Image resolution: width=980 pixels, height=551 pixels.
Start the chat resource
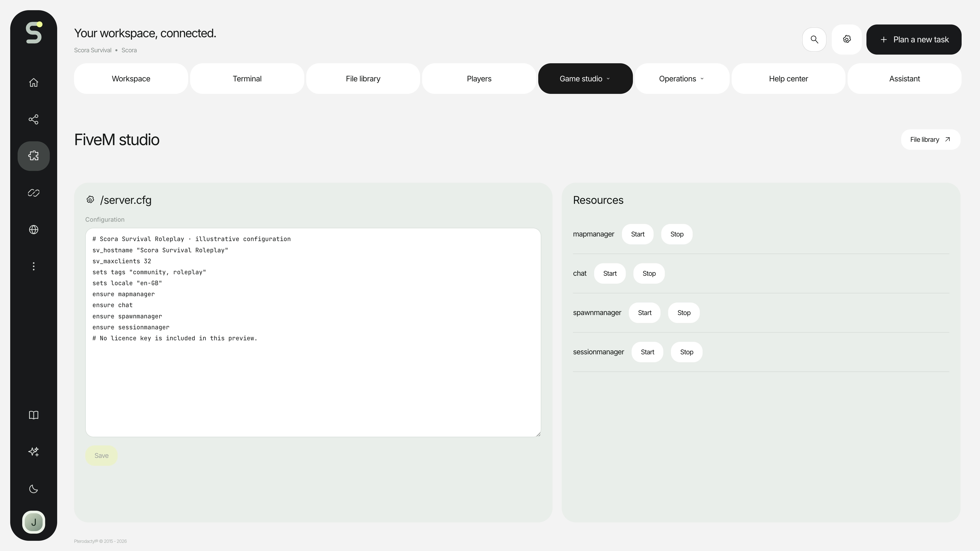(x=610, y=273)
